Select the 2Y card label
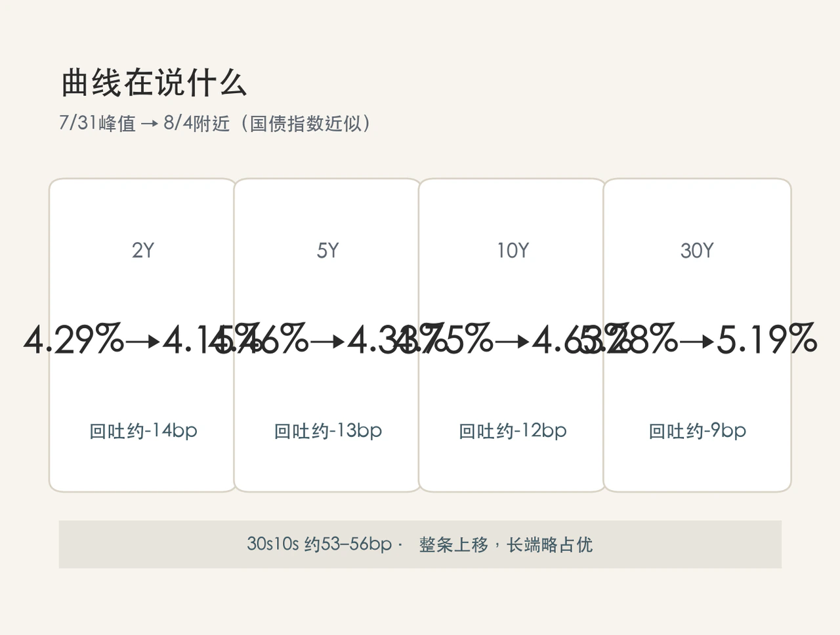 pyautogui.click(x=143, y=251)
